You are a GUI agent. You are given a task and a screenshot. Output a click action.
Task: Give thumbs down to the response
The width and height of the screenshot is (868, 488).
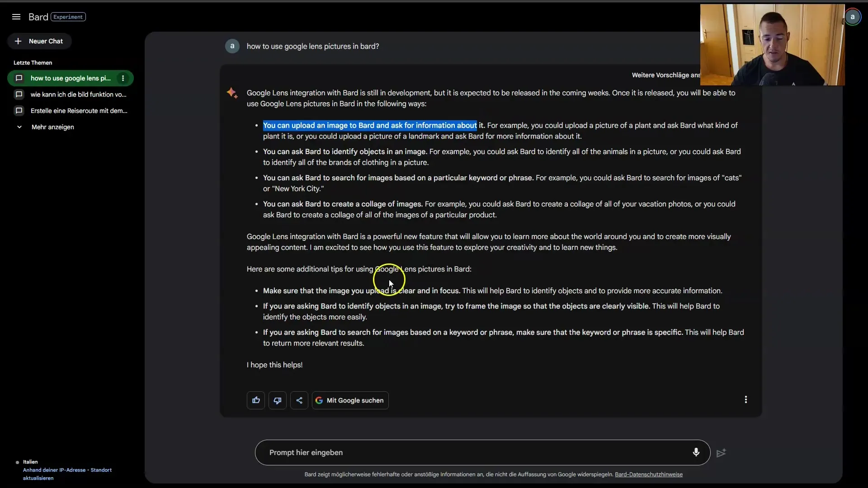tap(278, 400)
